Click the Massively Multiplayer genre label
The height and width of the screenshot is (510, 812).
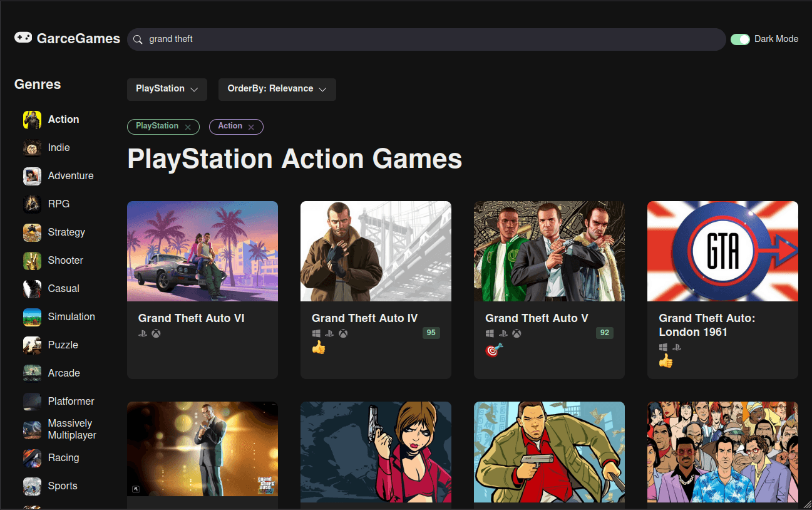pos(72,429)
